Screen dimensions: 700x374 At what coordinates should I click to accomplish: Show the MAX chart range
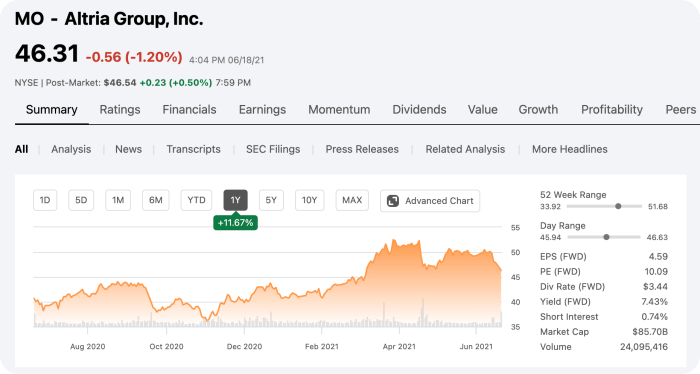pyautogui.click(x=352, y=200)
